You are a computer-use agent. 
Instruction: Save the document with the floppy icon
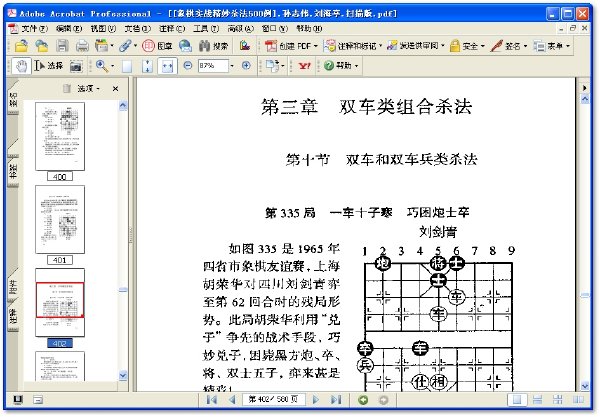pyautogui.click(x=62, y=46)
